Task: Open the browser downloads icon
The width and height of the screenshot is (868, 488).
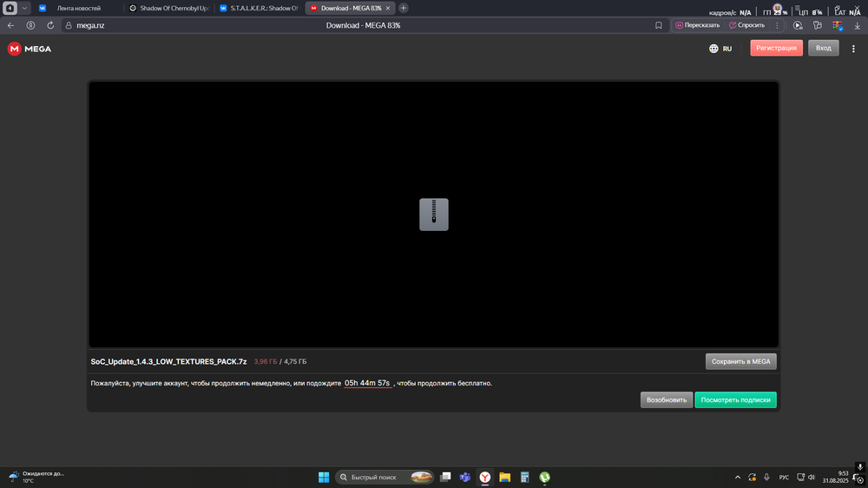Action: tap(858, 25)
